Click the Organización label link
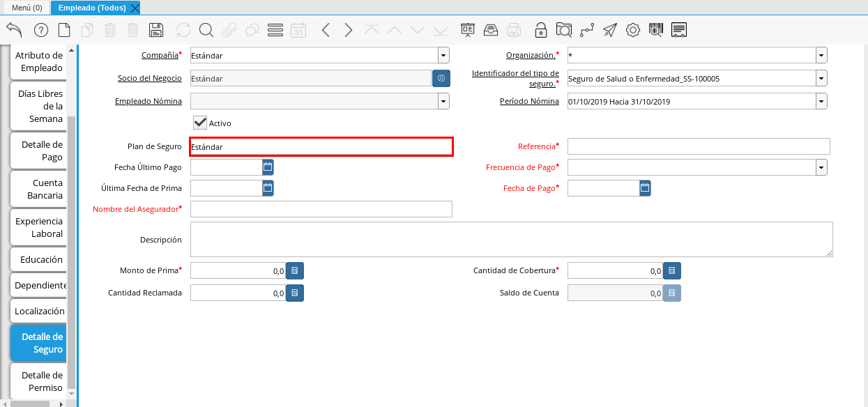Image resolution: width=868 pixels, height=407 pixels. tap(531, 55)
